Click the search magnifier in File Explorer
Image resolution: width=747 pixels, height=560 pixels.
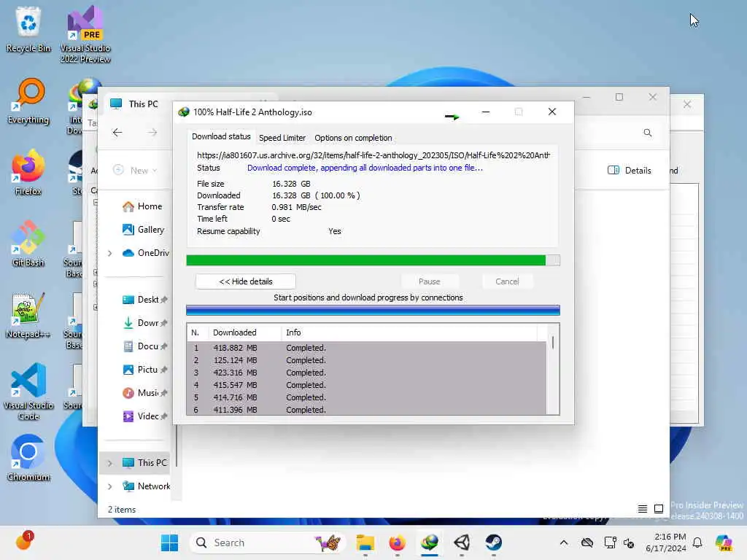click(648, 133)
